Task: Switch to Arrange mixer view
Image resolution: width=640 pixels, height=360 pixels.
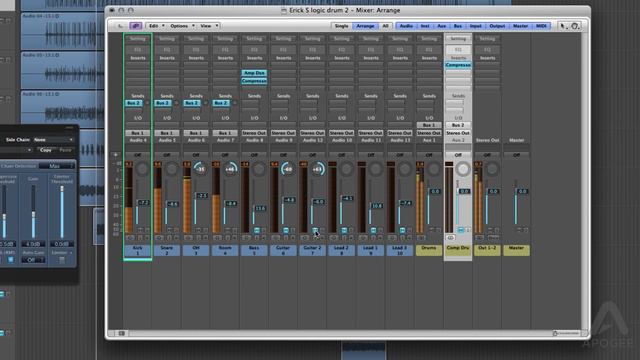Action: (365, 26)
